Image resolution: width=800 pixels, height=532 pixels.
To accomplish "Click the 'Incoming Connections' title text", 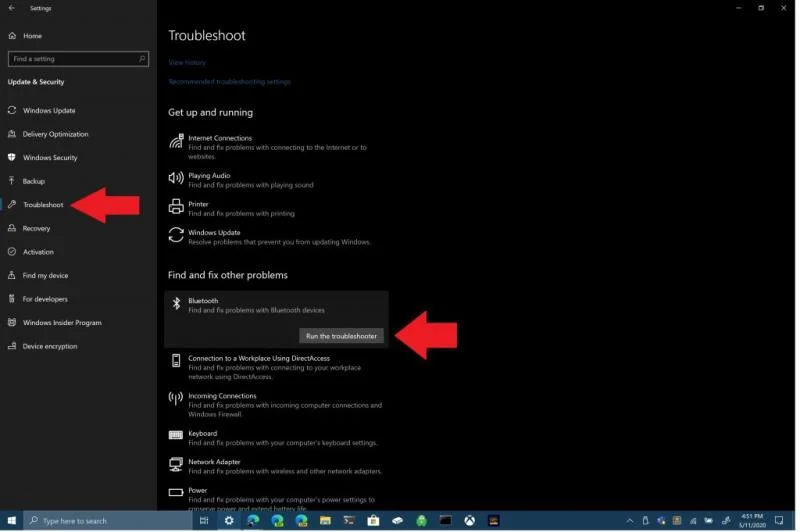I will (222, 395).
